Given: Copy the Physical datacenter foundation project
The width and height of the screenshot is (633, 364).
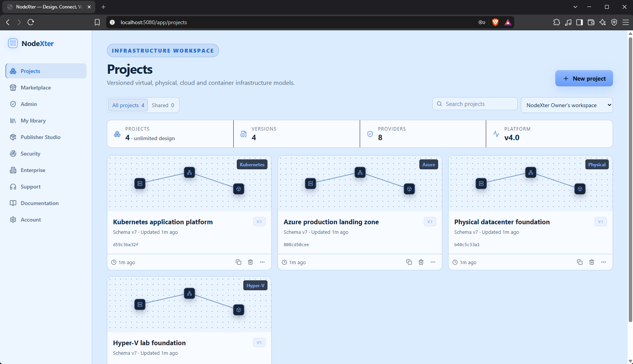Looking at the screenshot, I should [580, 262].
